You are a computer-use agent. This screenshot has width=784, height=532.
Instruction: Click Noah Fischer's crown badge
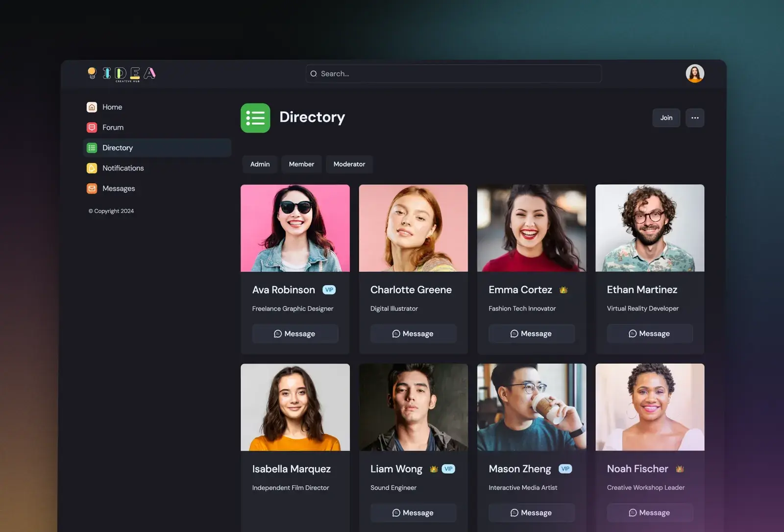click(680, 469)
